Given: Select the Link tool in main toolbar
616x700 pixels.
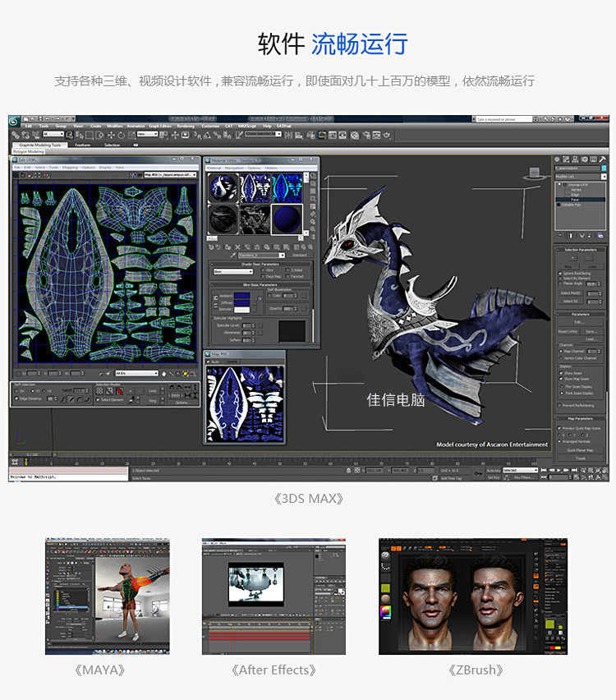Looking at the screenshot, I should [15, 135].
